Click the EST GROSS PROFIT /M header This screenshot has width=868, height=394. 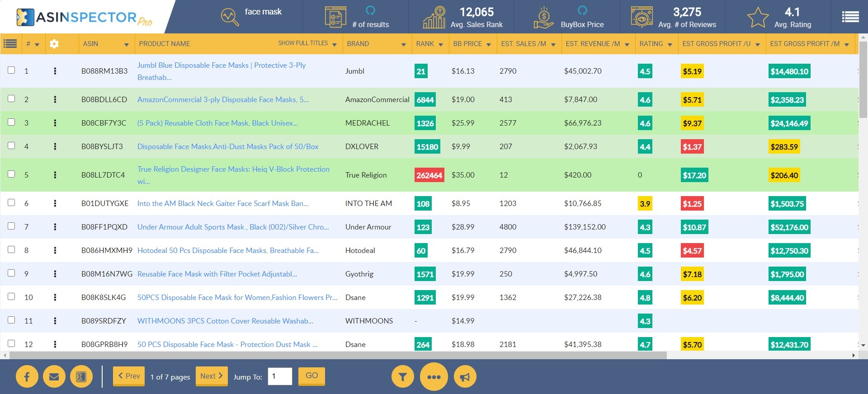tap(805, 44)
